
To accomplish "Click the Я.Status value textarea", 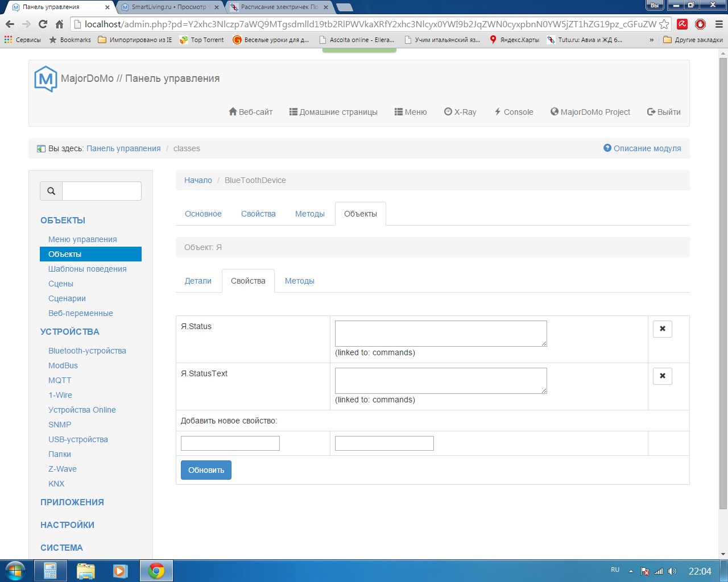I will pyautogui.click(x=441, y=334).
